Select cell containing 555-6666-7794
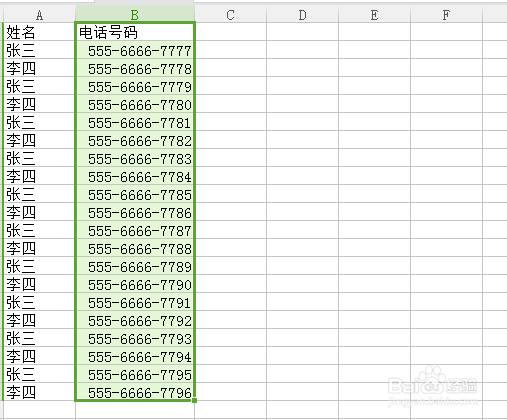This screenshot has height=420, width=507. click(135, 356)
